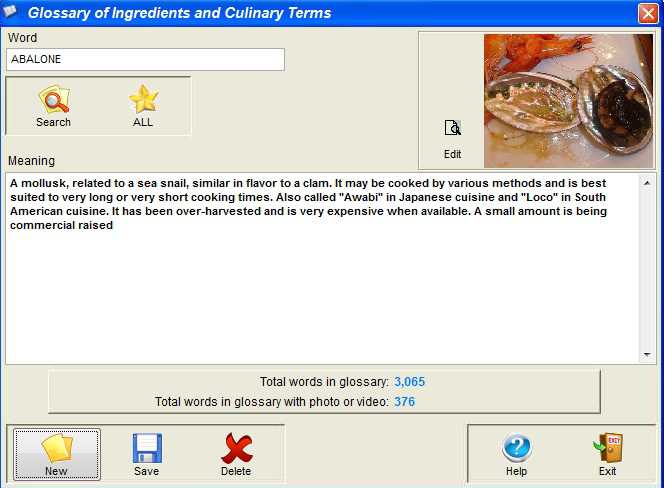The width and height of the screenshot is (664, 488).
Task: Click the Search magnifier icon
Action: point(54,99)
